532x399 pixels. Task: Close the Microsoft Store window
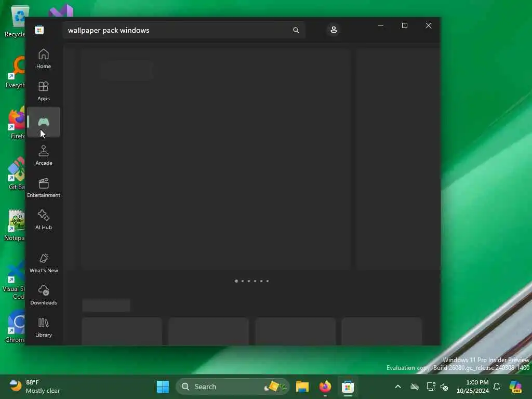point(429,25)
